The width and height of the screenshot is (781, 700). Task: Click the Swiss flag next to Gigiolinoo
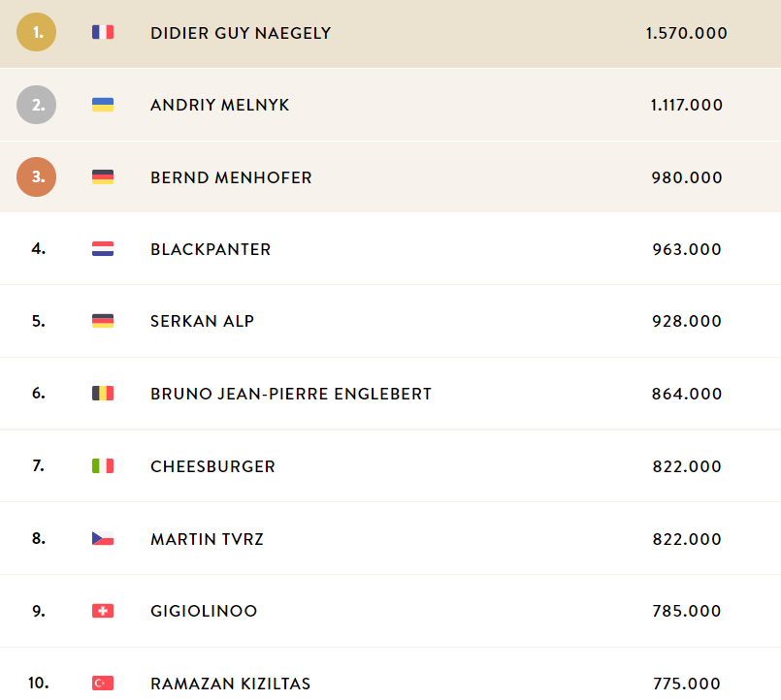point(103,611)
